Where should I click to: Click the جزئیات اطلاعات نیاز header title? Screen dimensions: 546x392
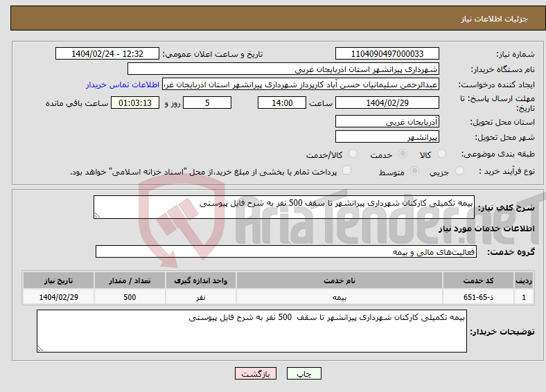495,19
